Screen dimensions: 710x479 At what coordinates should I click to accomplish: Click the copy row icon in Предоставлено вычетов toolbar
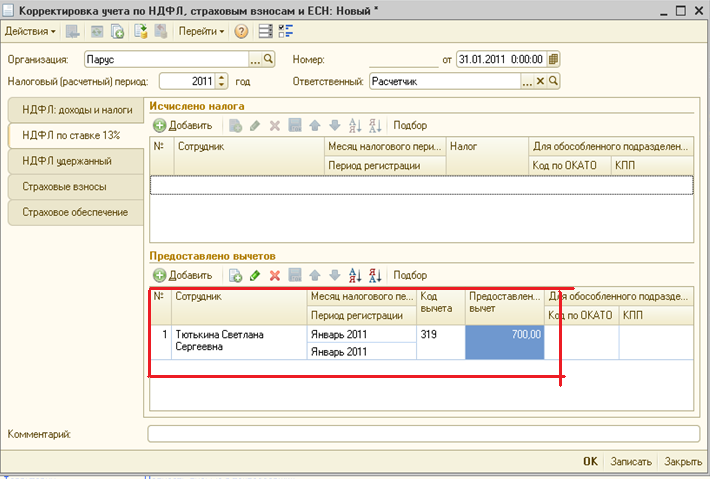click(235, 275)
